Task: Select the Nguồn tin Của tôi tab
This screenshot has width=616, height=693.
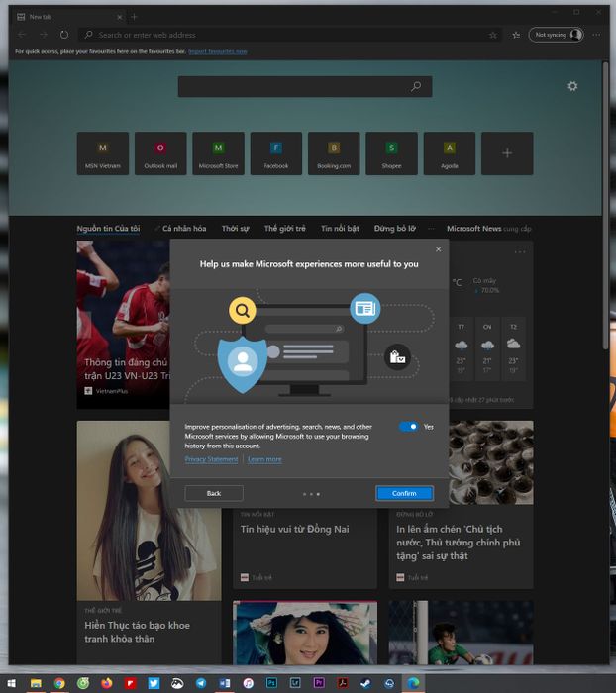Action: coord(108,228)
